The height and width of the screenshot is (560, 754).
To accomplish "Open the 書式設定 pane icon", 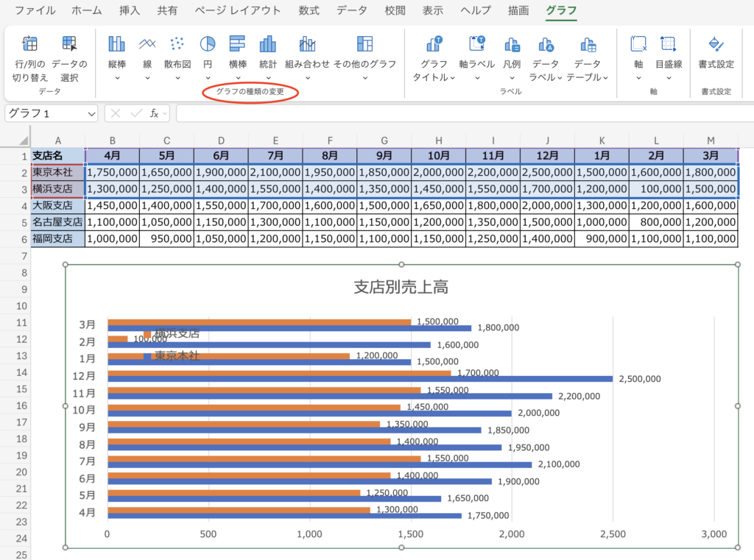I will pyautogui.click(x=716, y=44).
